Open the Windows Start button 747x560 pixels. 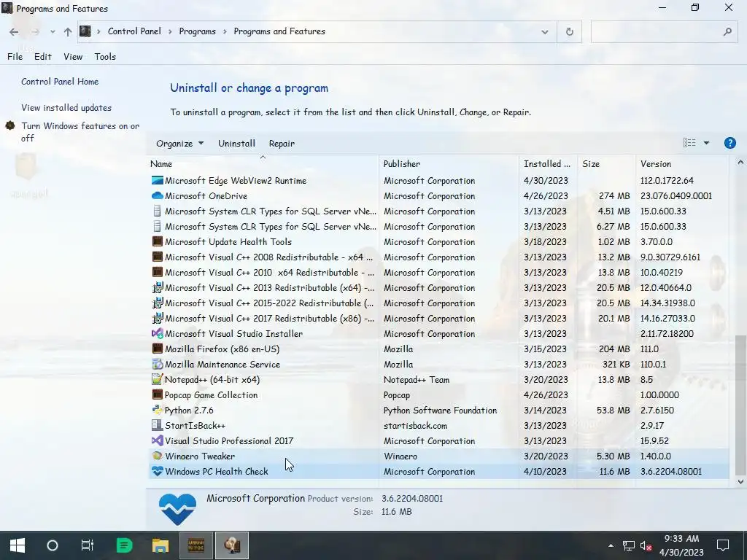point(18,545)
